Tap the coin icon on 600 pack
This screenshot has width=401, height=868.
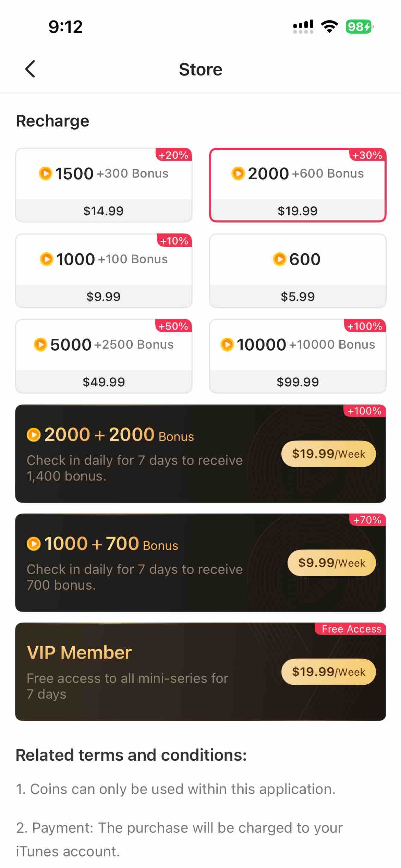coord(279,259)
